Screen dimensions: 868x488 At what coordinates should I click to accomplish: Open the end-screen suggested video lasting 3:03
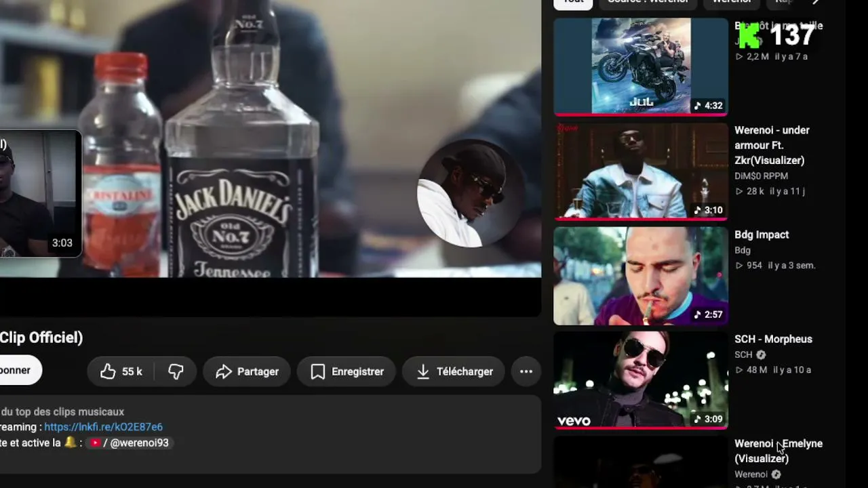(40, 194)
